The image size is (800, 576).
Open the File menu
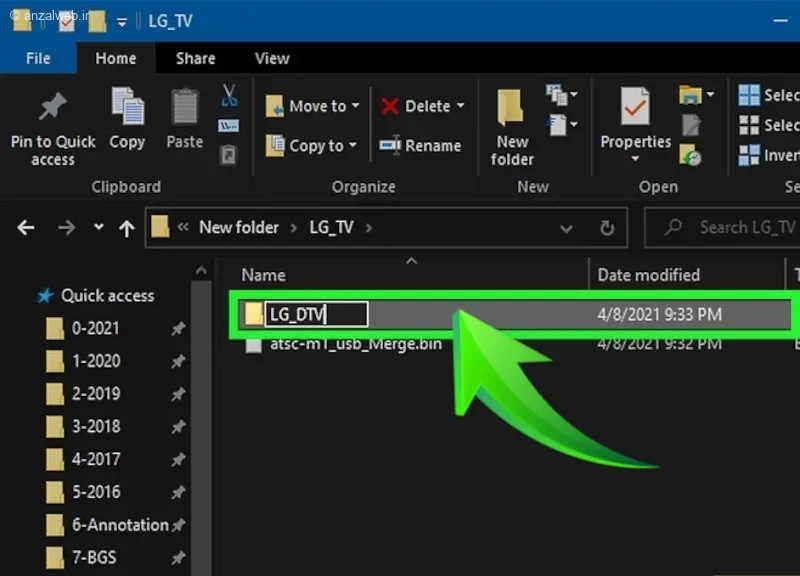pyautogui.click(x=38, y=58)
